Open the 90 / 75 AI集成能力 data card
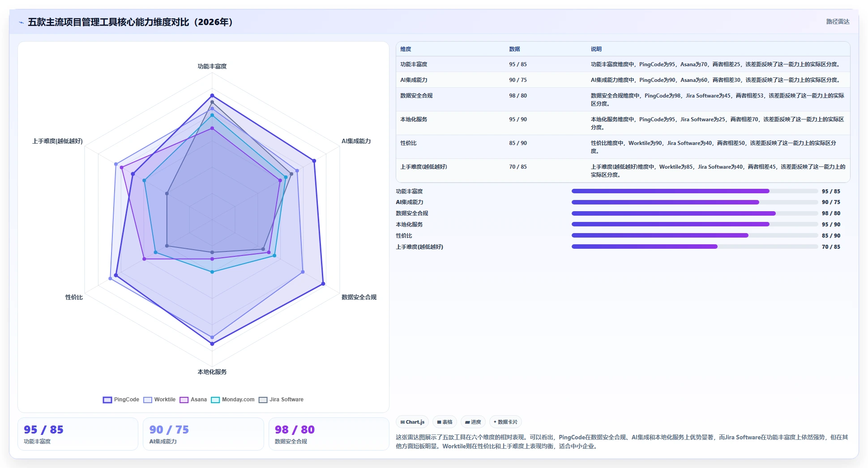Screen dimensions: 868x468 [x=203, y=434]
